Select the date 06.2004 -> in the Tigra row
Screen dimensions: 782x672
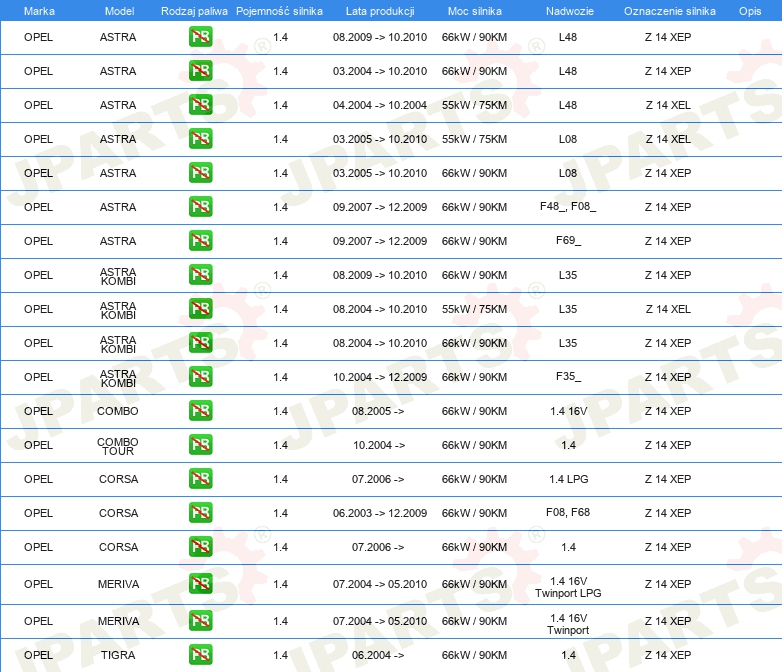[378, 655]
